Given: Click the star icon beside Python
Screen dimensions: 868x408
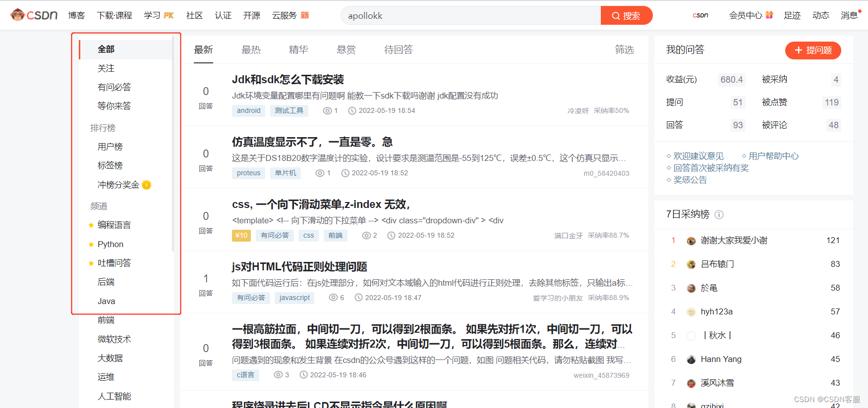Looking at the screenshot, I should (x=91, y=244).
